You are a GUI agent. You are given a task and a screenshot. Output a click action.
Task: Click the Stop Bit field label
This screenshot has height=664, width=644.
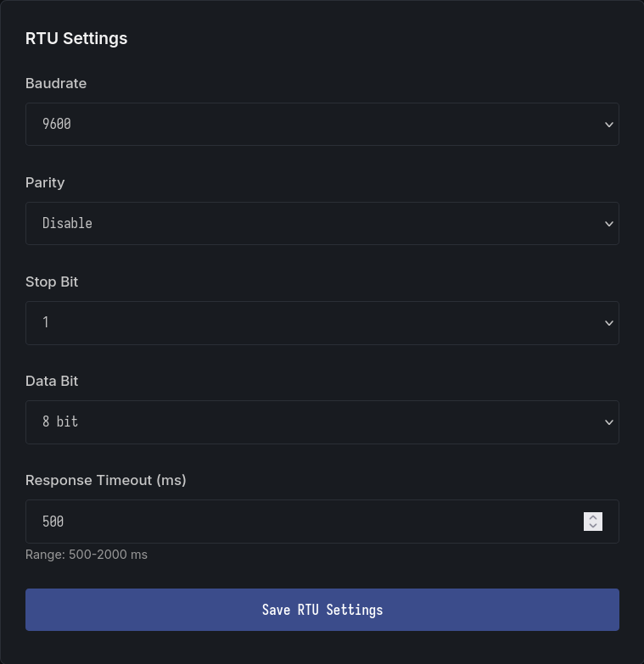(52, 282)
